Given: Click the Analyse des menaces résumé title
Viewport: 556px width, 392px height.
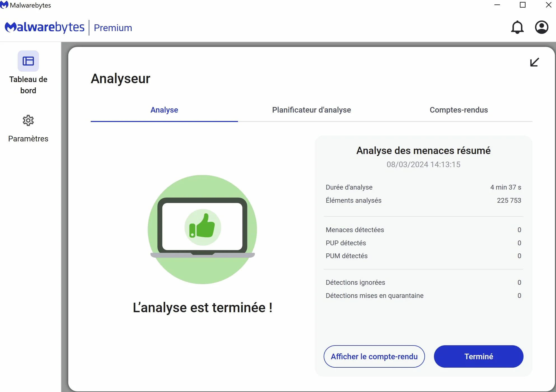Looking at the screenshot, I should (x=423, y=151).
